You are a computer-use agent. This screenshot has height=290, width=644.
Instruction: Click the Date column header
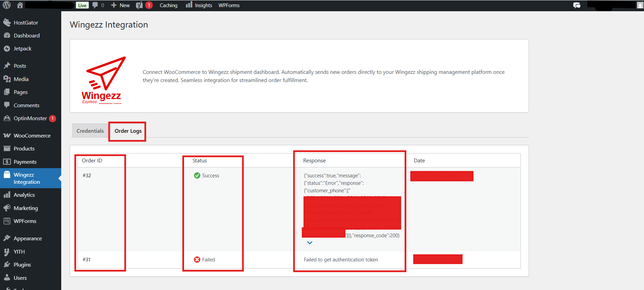(x=419, y=160)
